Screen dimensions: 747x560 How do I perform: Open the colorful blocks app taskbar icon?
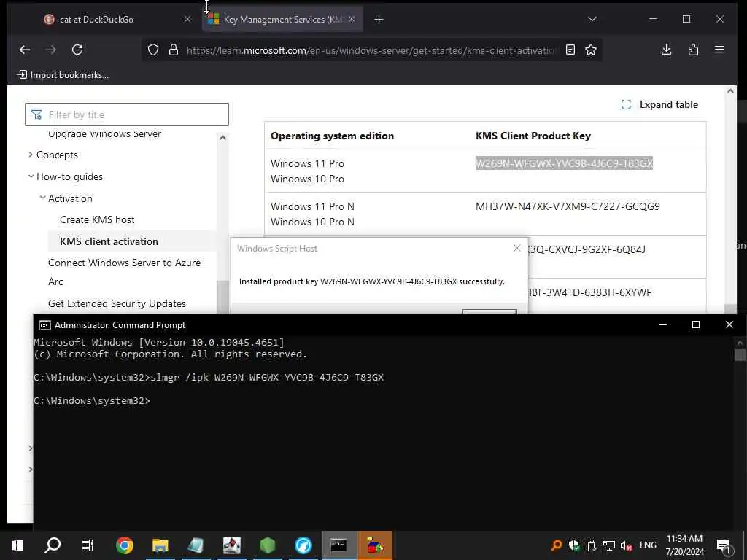tap(375, 545)
